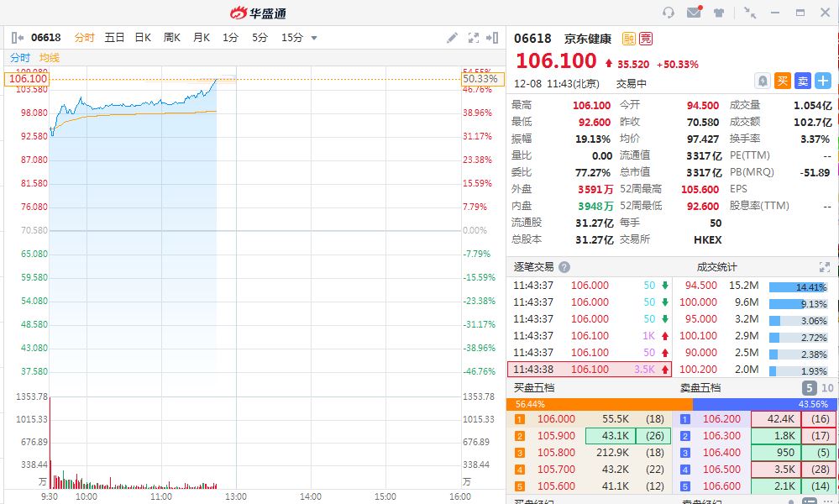Open the 15分 period dropdown arrow

(314, 38)
